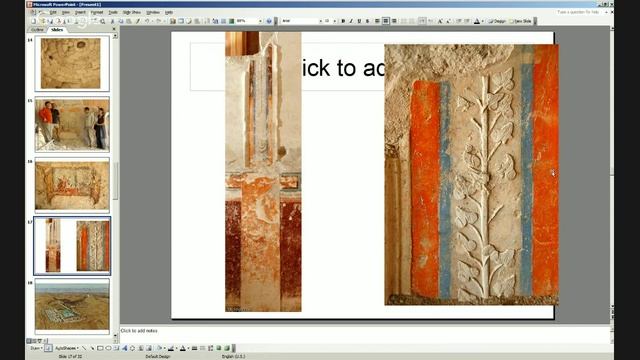Image resolution: width=640 pixels, height=360 pixels.
Task: Type a question in the help box
Action: [x=578, y=12]
